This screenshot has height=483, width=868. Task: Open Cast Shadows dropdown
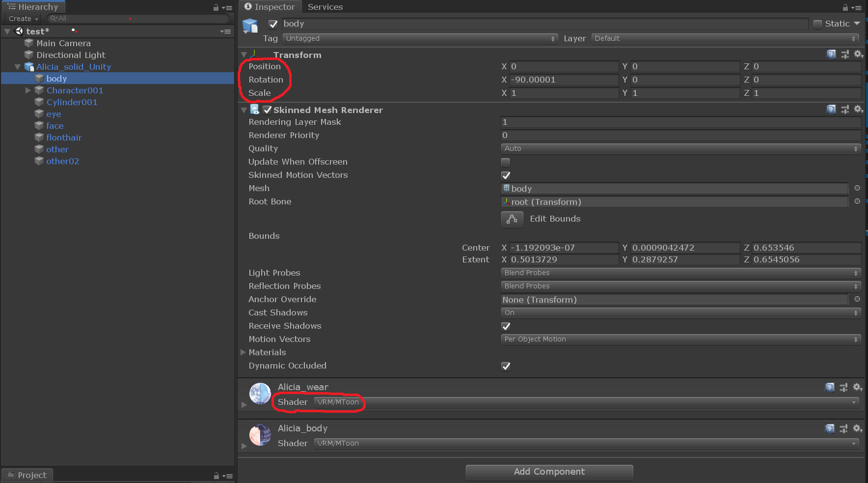(680, 313)
